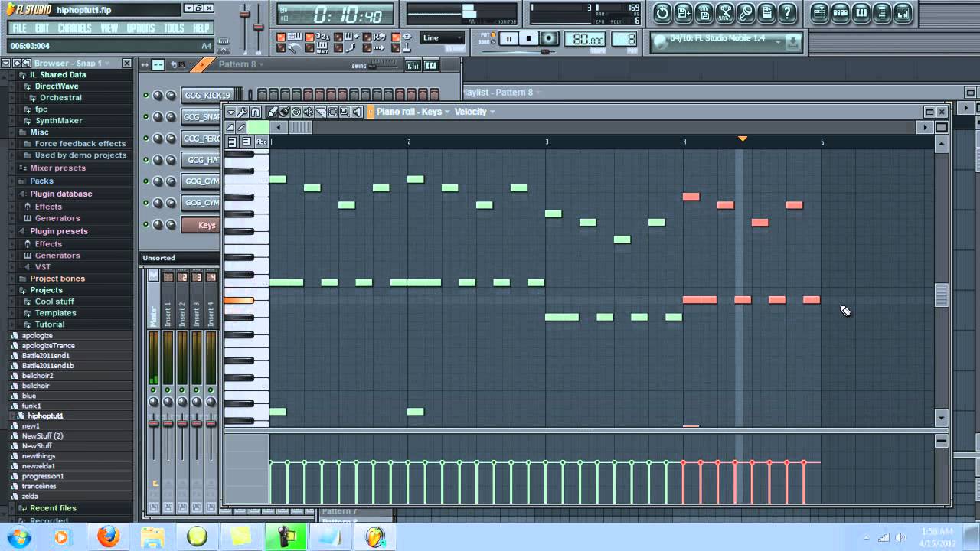
Task: Toggle mute LED for GCG_KICK19 channel
Action: tap(145, 96)
